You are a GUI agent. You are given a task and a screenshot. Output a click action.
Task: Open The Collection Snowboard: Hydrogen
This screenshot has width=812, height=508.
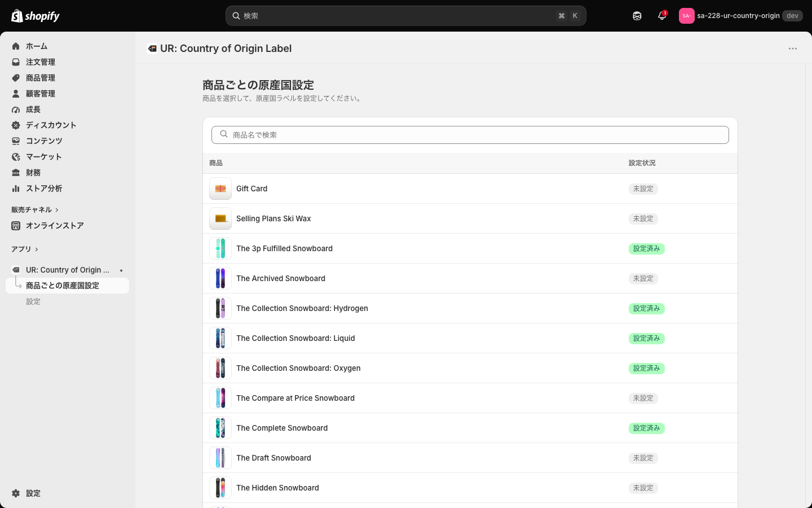[x=470, y=308]
